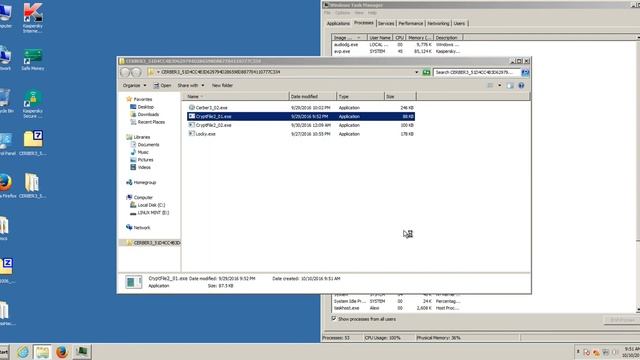Click the search magnifier icon in Explorer
The height and width of the screenshot is (360, 640).
[525, 72]
